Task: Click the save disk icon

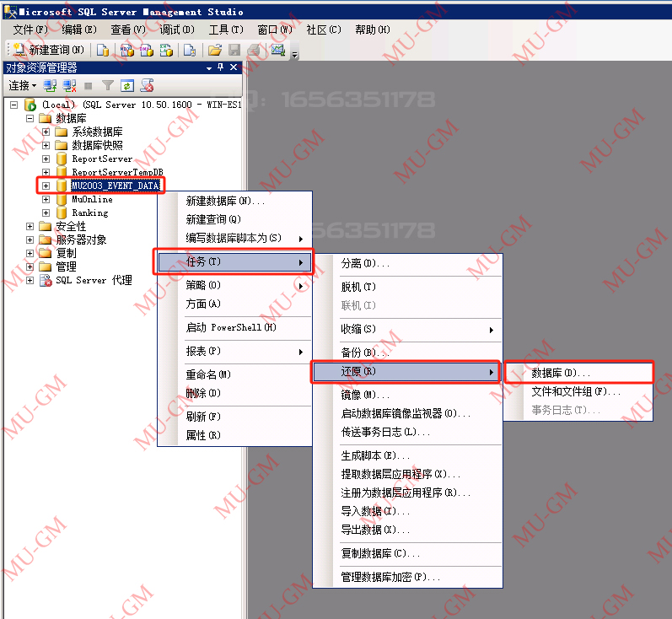Action: pos(234,50)
